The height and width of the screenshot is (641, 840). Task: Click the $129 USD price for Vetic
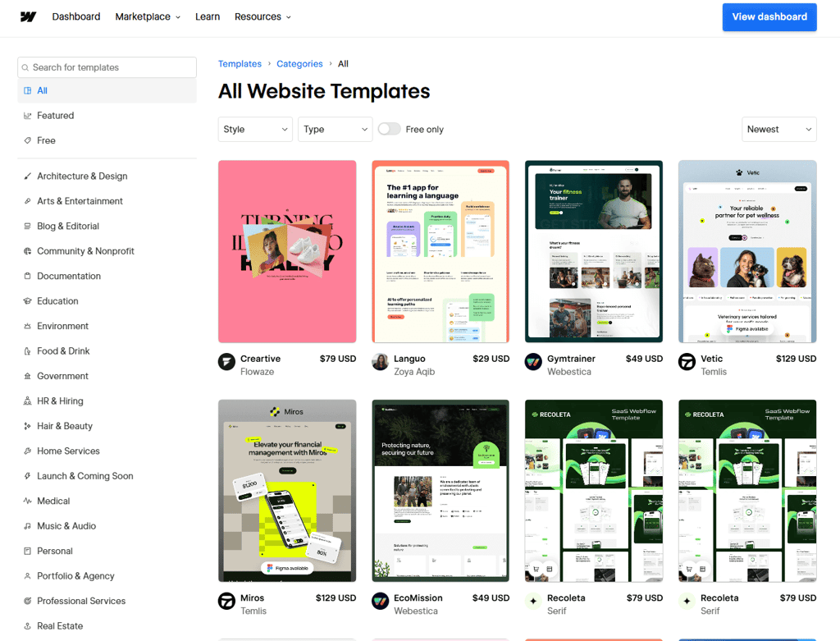click(x=796, y=359)
